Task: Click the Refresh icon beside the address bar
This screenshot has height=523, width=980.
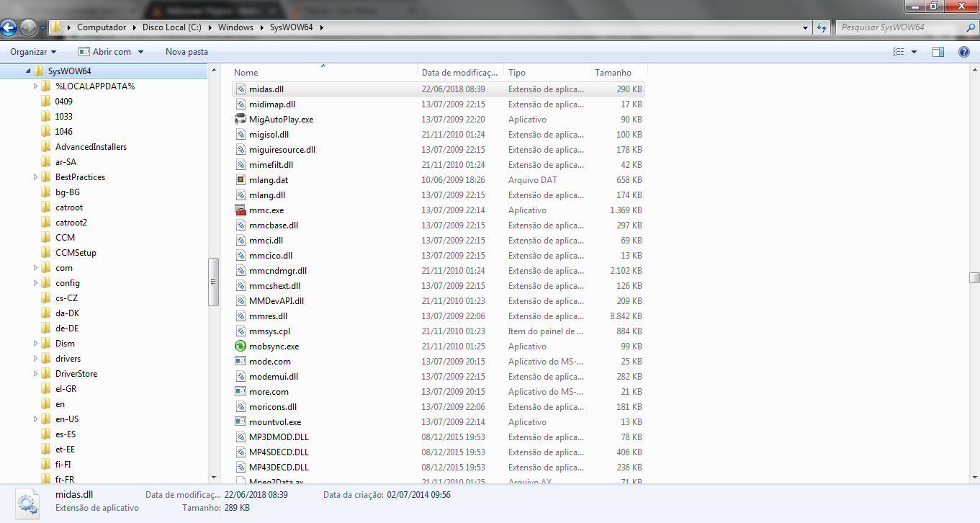Action: (x=822, y=27)
